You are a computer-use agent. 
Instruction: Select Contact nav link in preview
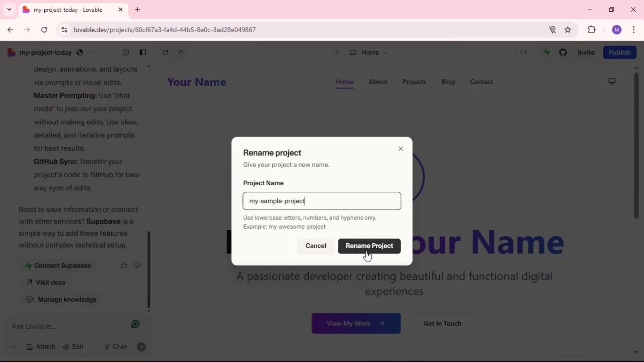(x=481, y=82)
